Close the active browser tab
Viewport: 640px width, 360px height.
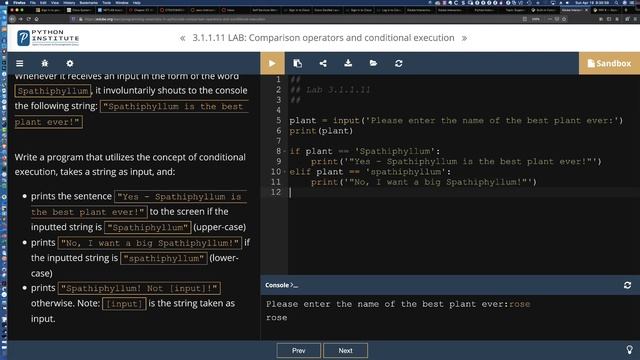tap(587, 10)
